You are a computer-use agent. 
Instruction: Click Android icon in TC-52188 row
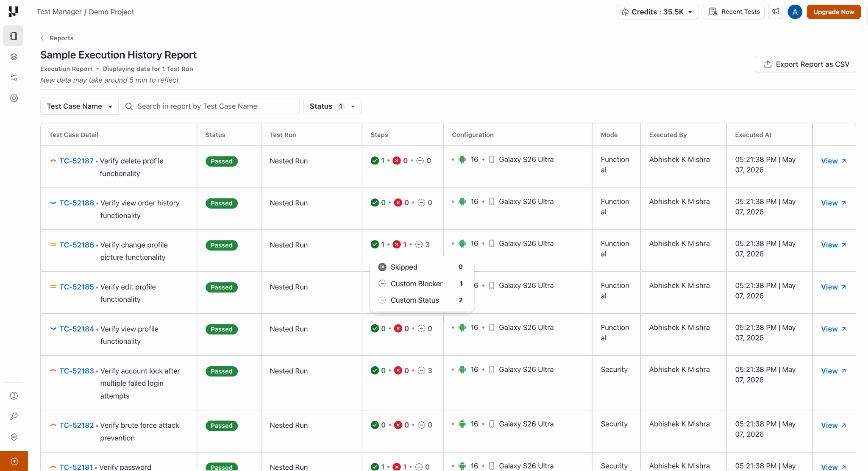pos(462,202)
